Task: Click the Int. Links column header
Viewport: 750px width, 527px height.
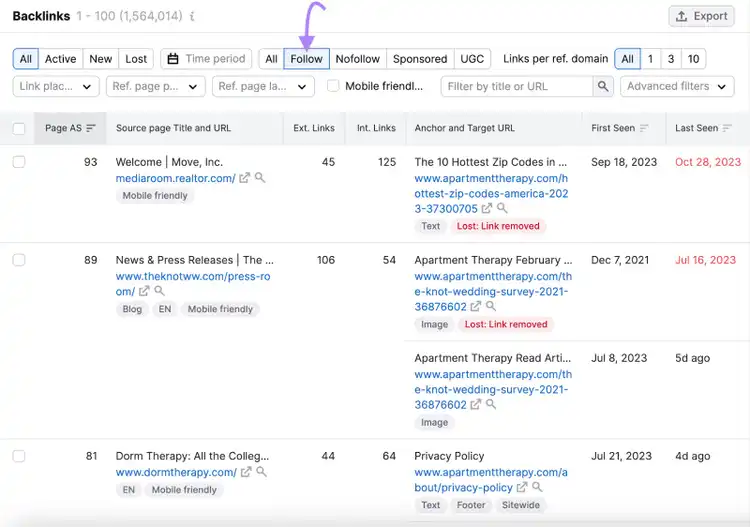Action: (x=376, y=128)
